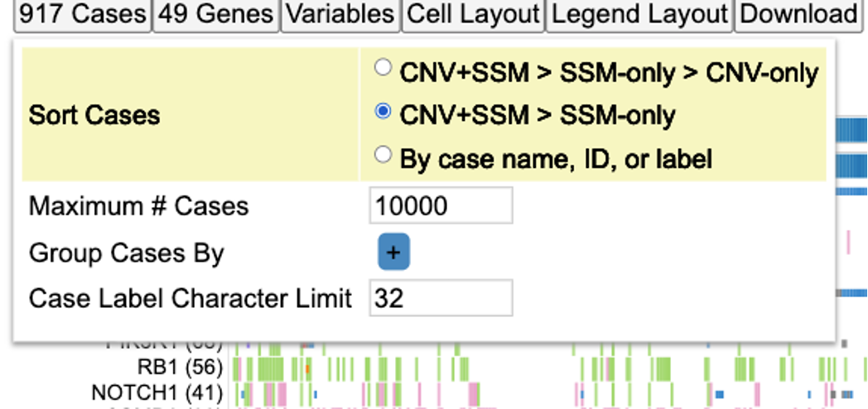The height and width of the screenshot is (409, 868).
Task: Click the Maximum # Cases label
Action: point(138,205)
